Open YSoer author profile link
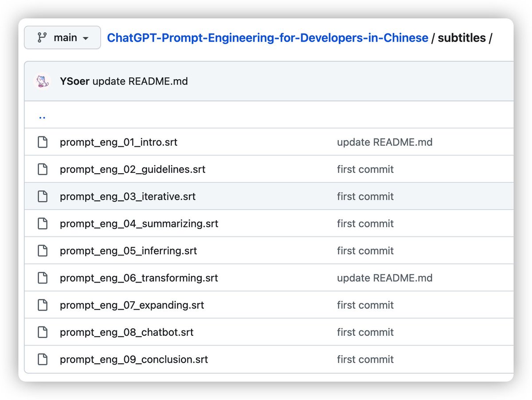This screenshot has width=532, height=400. [74, 82]
